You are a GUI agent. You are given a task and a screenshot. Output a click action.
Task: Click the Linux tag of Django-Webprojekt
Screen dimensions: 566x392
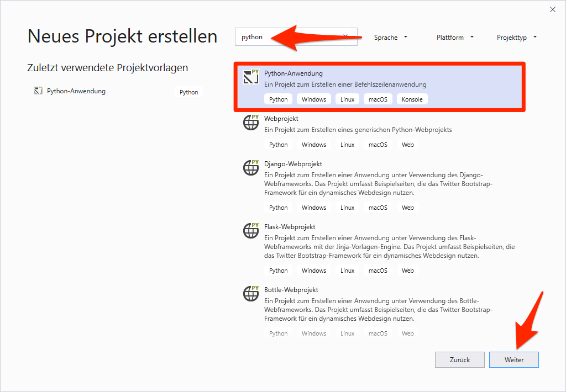(x=347, y=208)
